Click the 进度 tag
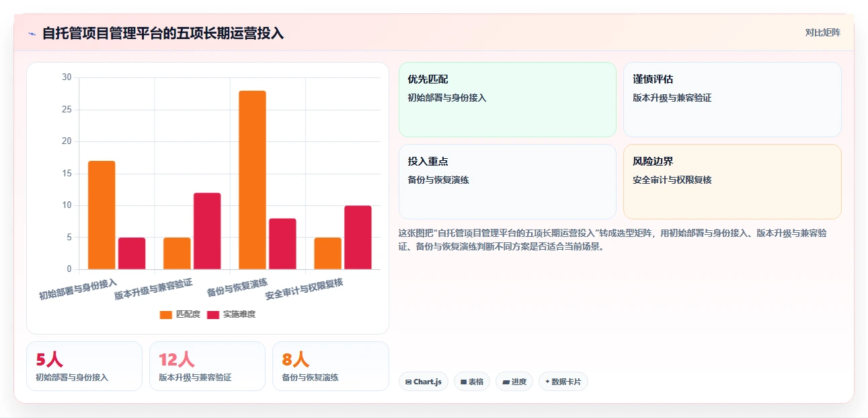 pyautogui.click(x=514, y=382)
